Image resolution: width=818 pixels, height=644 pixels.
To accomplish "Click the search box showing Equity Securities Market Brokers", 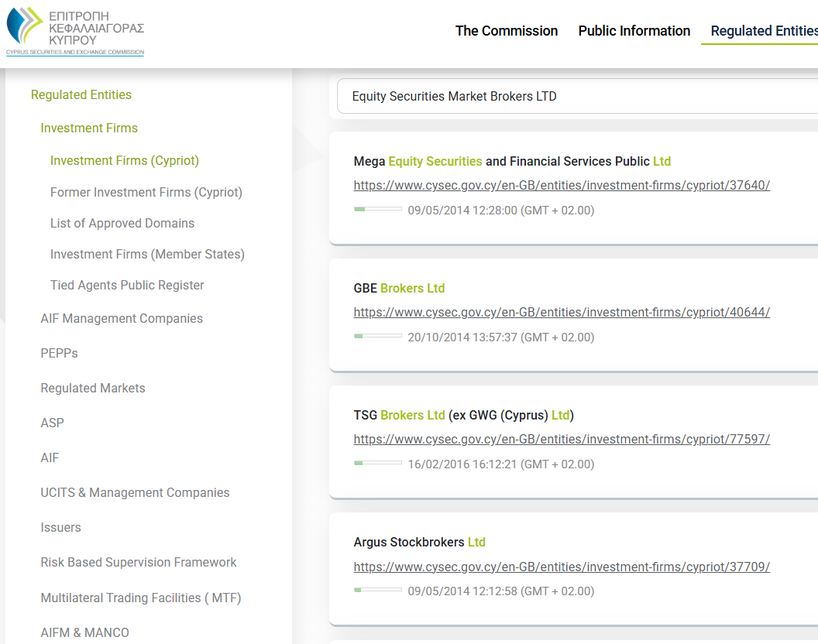I will tap(577, 96).
